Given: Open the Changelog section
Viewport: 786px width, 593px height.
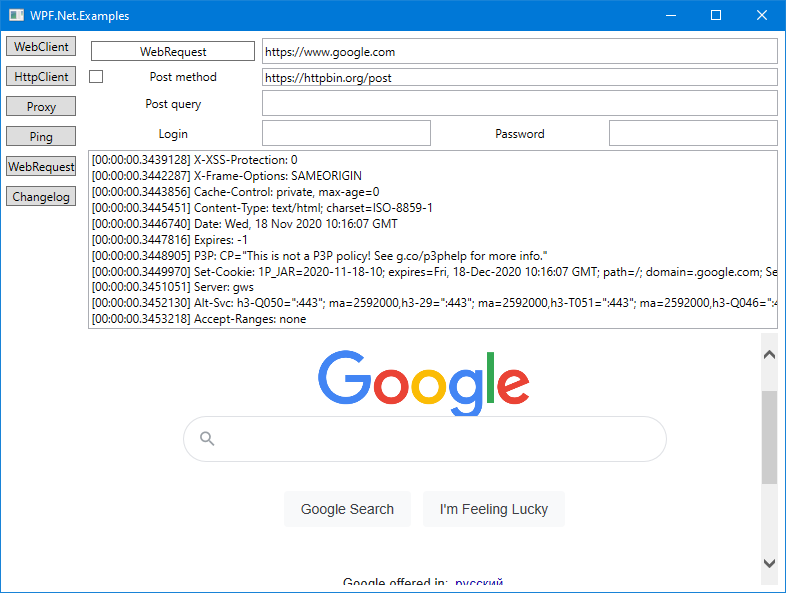Looking at the screenshot, I should click(x=41, y=196).
